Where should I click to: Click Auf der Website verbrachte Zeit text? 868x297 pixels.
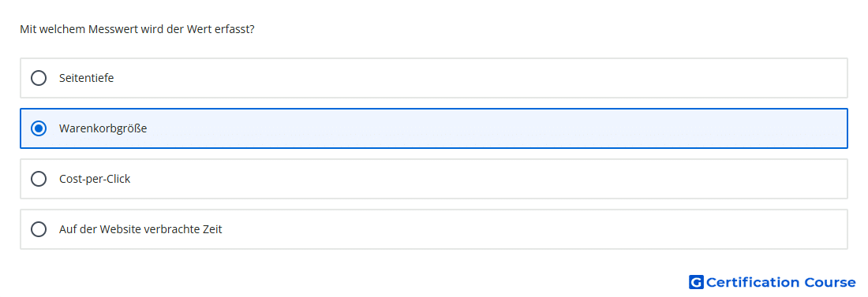pos(140,229)
